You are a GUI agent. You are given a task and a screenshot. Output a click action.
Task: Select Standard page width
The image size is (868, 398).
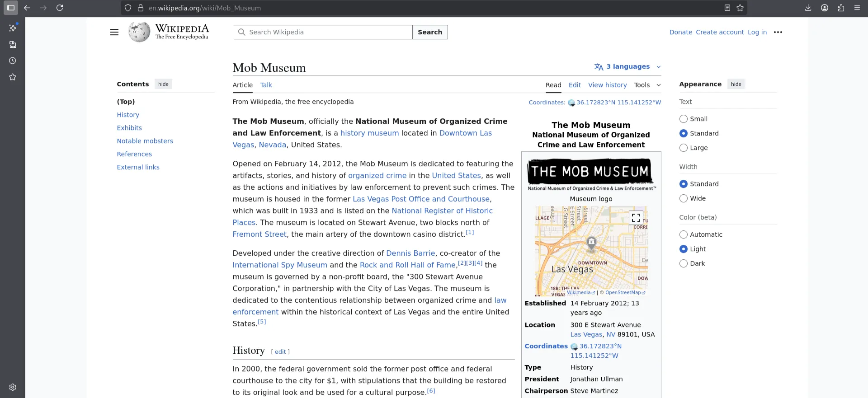pyautogui.click(x=684, y=184)
